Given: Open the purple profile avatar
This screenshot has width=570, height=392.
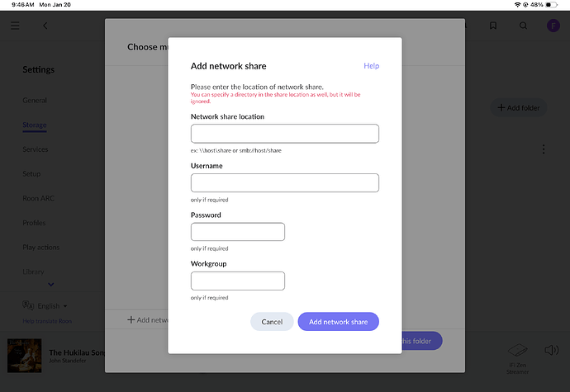Looking at the screenshot, I should pos(553,26).
